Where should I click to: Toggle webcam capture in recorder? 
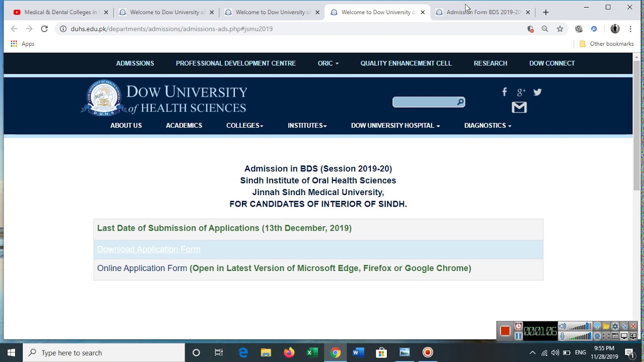(x=597, y=336)
